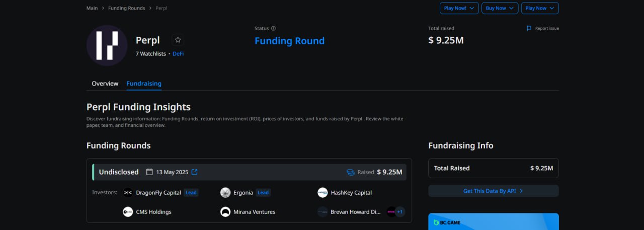Click the Lead badge beside DragonFly Capital
644x230 pixels.
pyautogui.click(x=191, y=193)
